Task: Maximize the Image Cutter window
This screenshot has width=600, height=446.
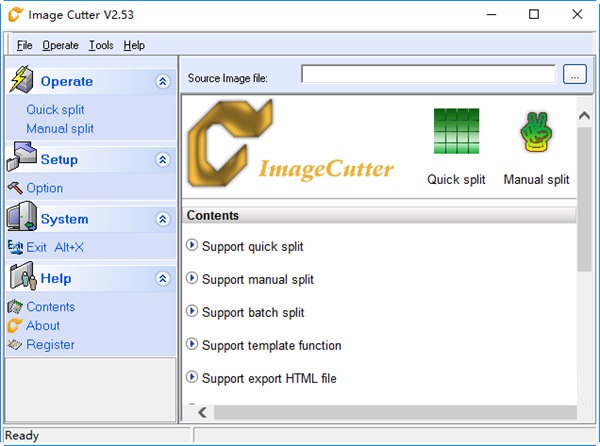Action: [534, 15]
